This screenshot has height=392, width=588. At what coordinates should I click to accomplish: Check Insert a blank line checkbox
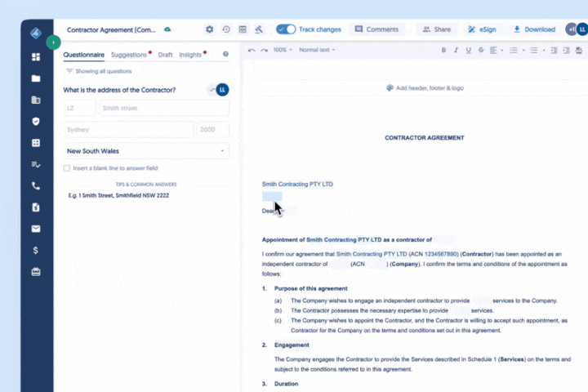click(x=67, y=168)
